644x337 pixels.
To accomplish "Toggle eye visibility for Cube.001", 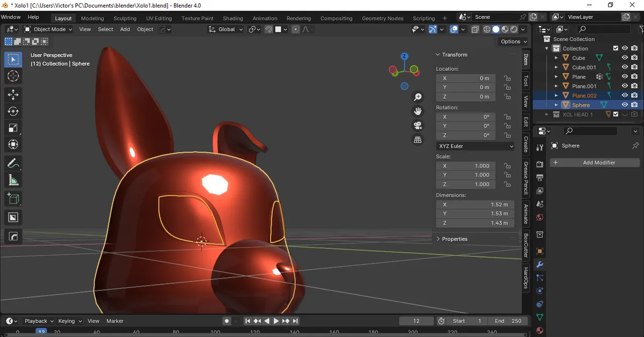I will pyautogui.click(x=625, y=67).
